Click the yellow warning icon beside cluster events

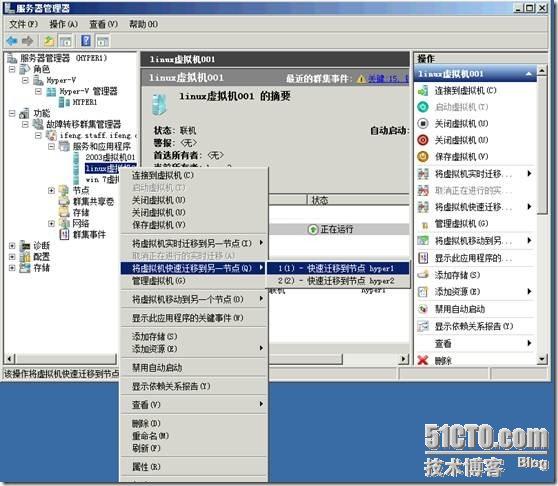361,79
